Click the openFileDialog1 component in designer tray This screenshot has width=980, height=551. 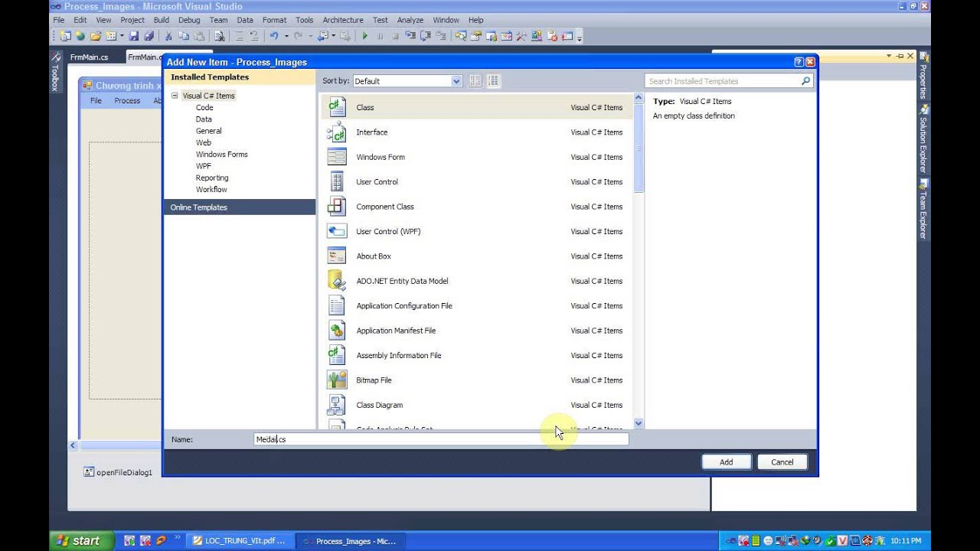(x=118, y=472)
